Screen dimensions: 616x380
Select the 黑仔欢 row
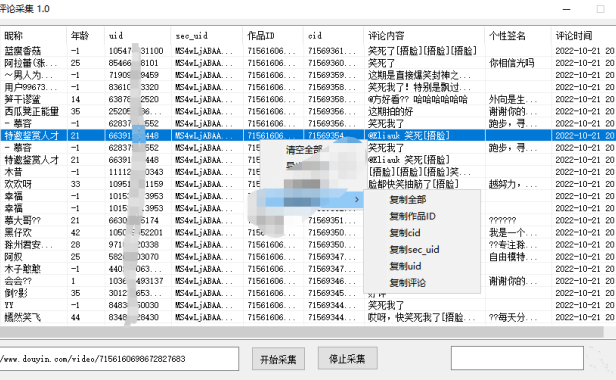308,233
